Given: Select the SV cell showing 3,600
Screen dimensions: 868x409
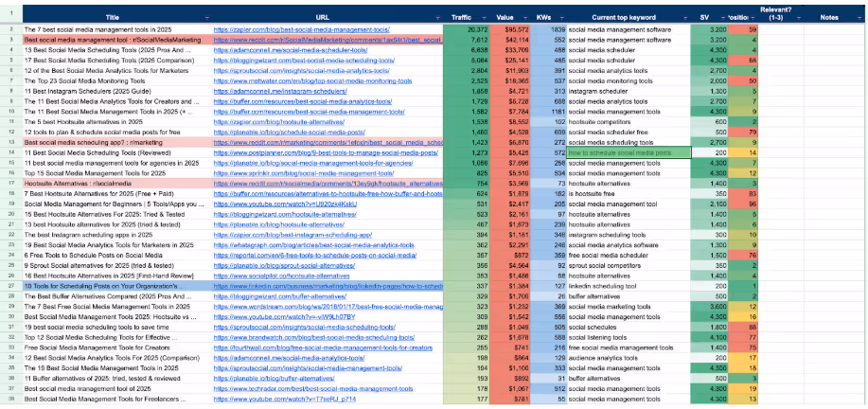Looking at the screenshot, I should coord(710,307).
